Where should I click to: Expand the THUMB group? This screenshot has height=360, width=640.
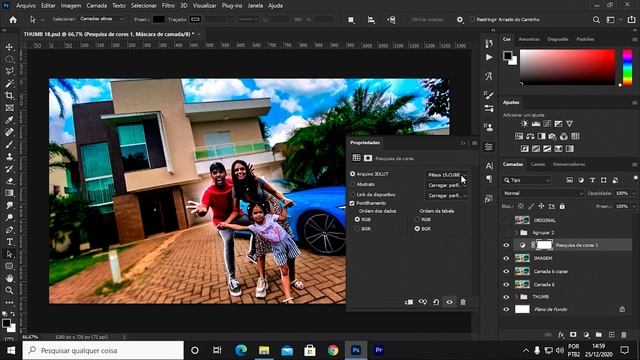(x=516, y=297)
